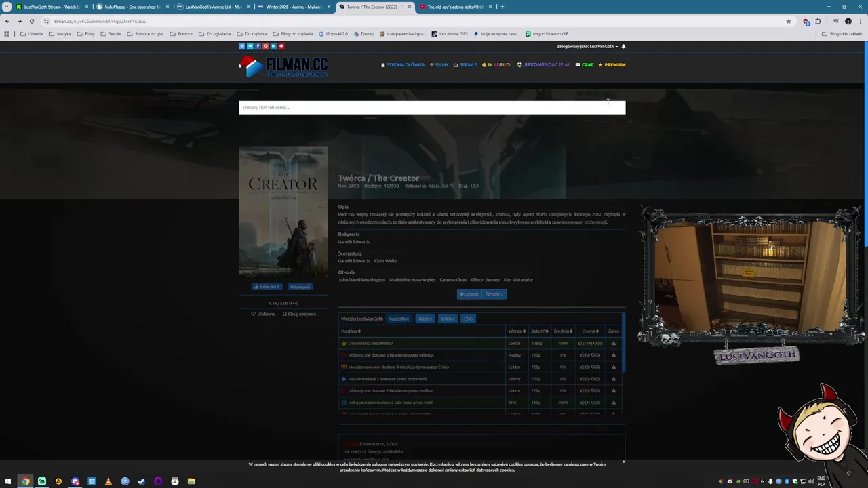Viewport: 868px width, 488px height.
Task: Report the voe.sx link with warning icon
Action: coord(614,379)
